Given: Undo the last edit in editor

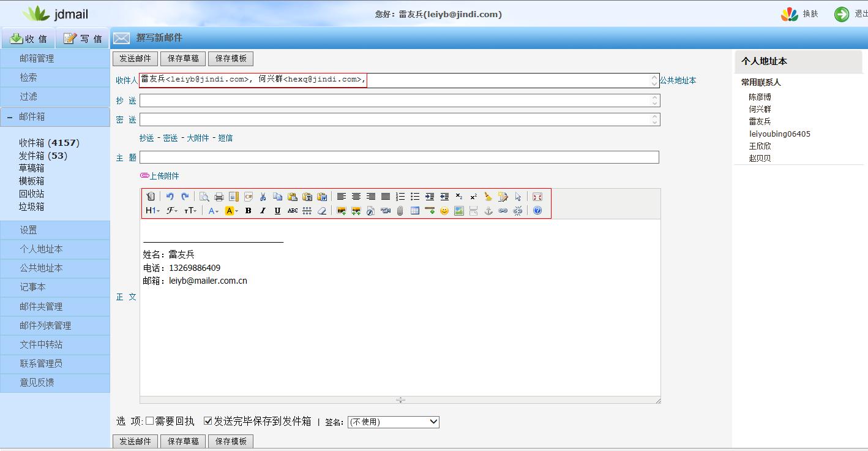Looking at the screenshot, I should click(170, 197).
